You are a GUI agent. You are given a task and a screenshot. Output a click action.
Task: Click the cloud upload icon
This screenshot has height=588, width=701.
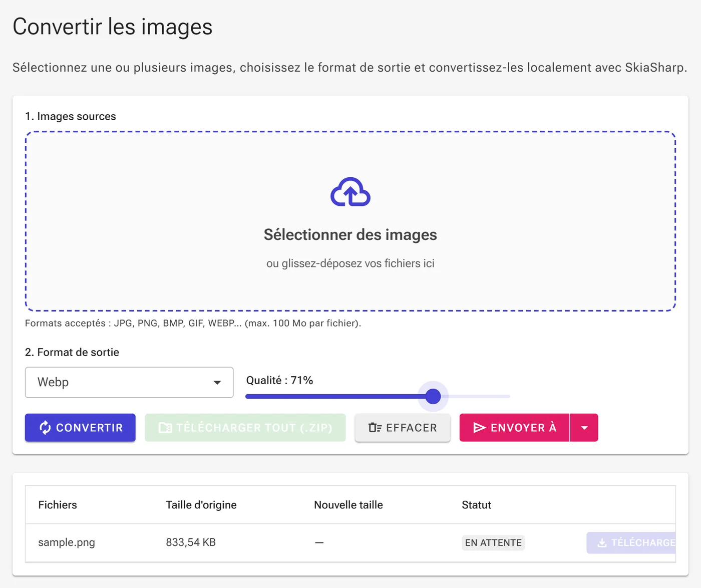coord(350,192)
